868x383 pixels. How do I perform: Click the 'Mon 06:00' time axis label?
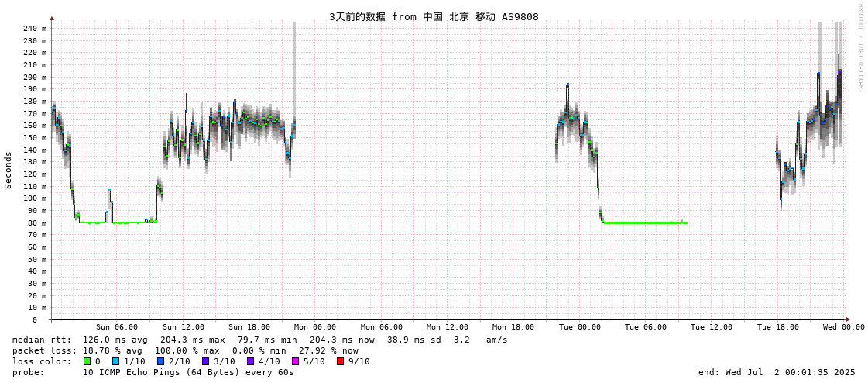(382, 327)
